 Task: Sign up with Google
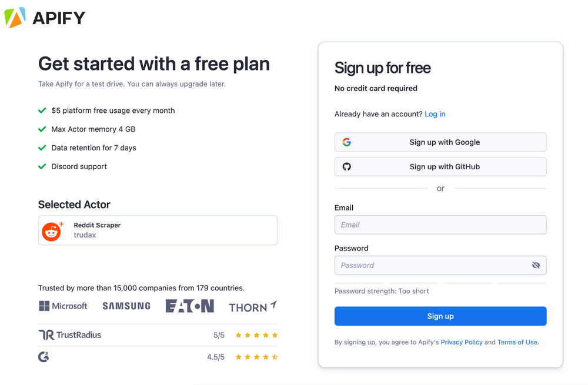[x=440, y=142]
